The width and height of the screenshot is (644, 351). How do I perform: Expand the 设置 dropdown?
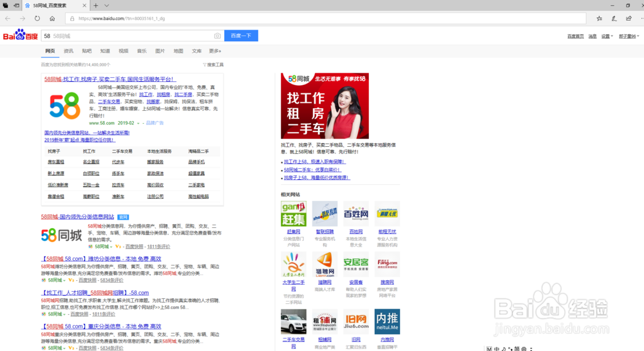[607, 37]
